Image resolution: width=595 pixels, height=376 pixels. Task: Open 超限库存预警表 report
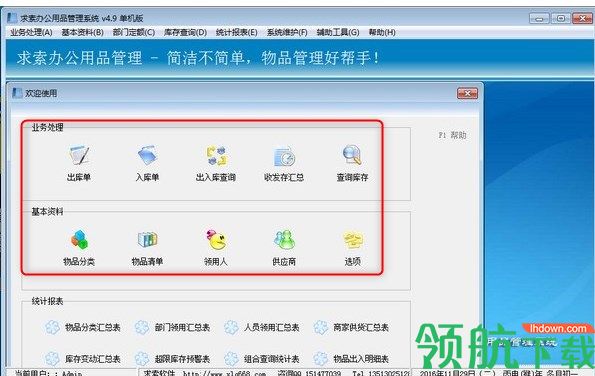[x=172, y=359]
